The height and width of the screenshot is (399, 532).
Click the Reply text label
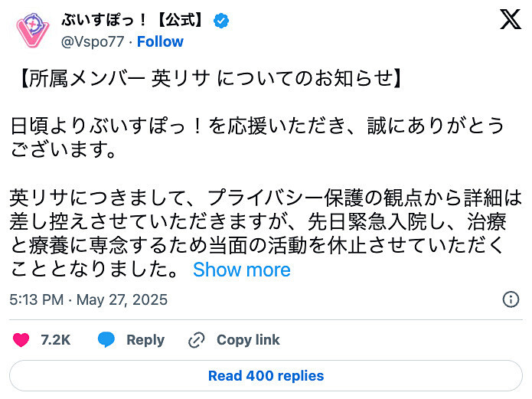pyautogui.click(x=145, y=340)
